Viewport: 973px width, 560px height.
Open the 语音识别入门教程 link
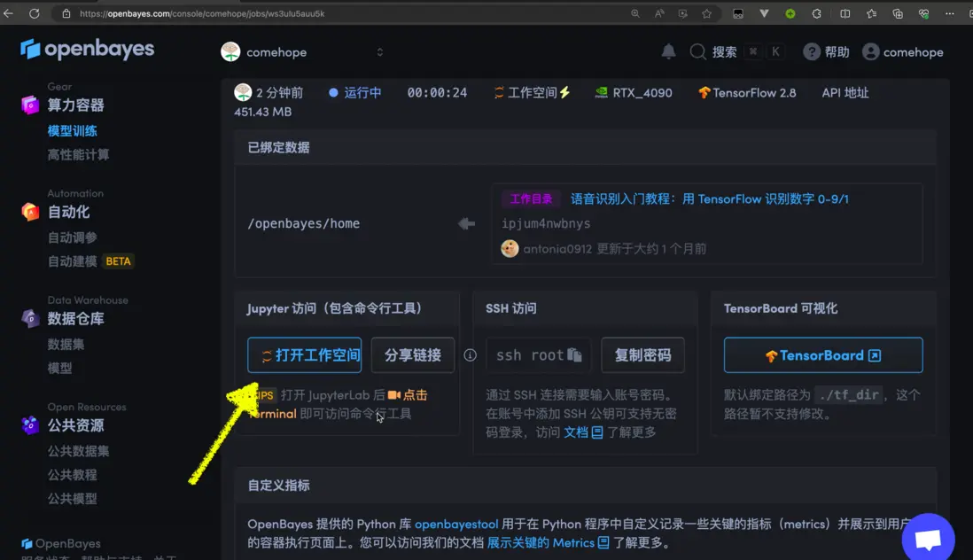point(709,199)
